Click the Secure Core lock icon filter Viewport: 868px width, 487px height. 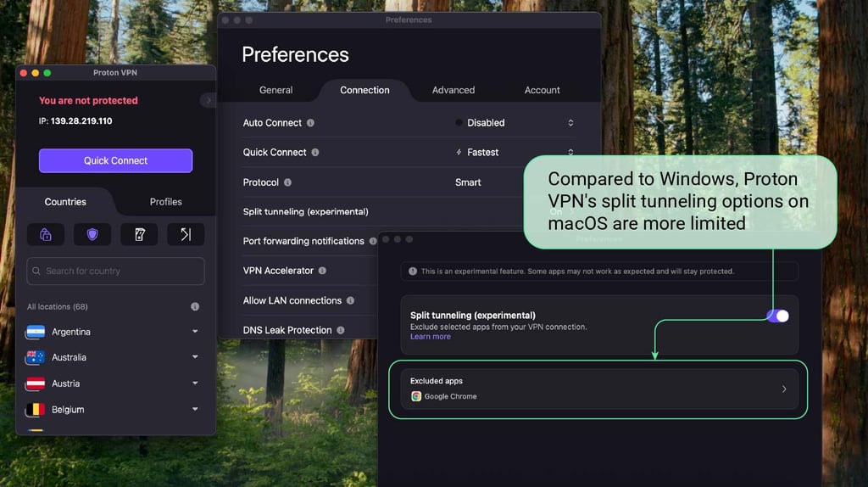pos(46,234)
